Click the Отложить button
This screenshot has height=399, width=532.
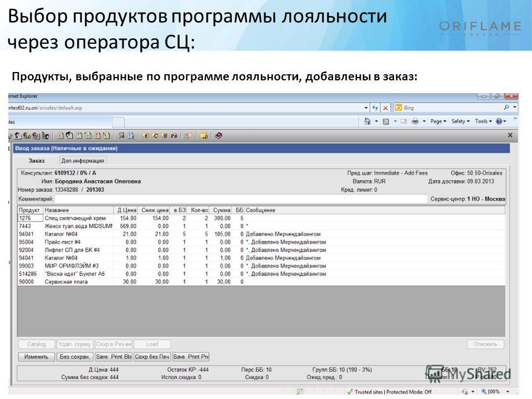tap(485, 344)
